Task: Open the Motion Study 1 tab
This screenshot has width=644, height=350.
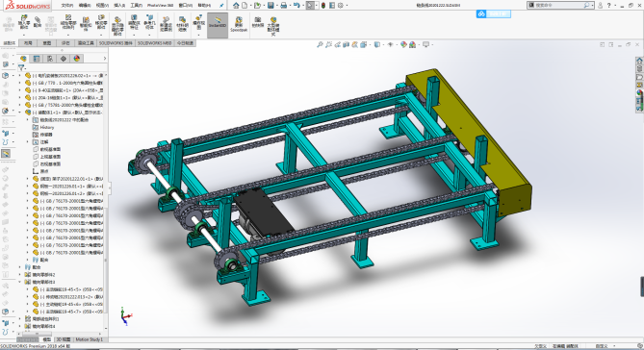Action: point(89,339)
